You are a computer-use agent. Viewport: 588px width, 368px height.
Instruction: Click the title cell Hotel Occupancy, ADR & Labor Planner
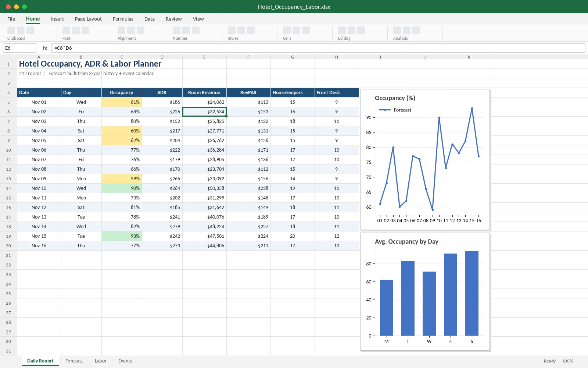click(90, 64)
